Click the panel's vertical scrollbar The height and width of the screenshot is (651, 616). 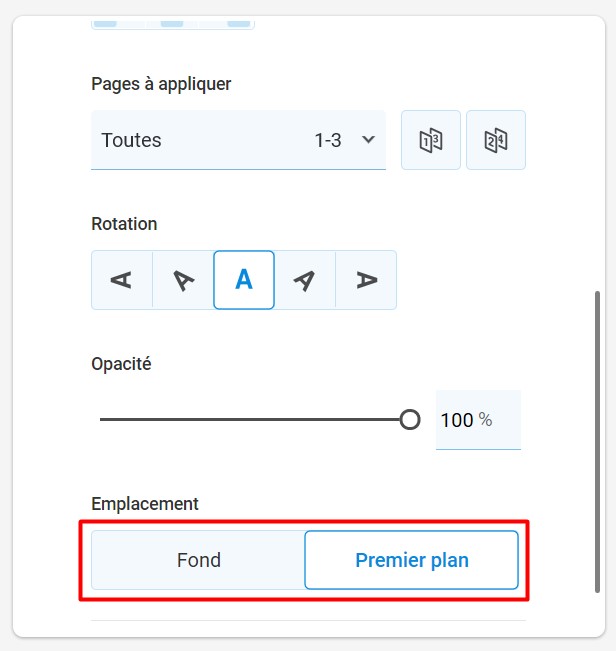pyautogui.click(x=597, y=442)
